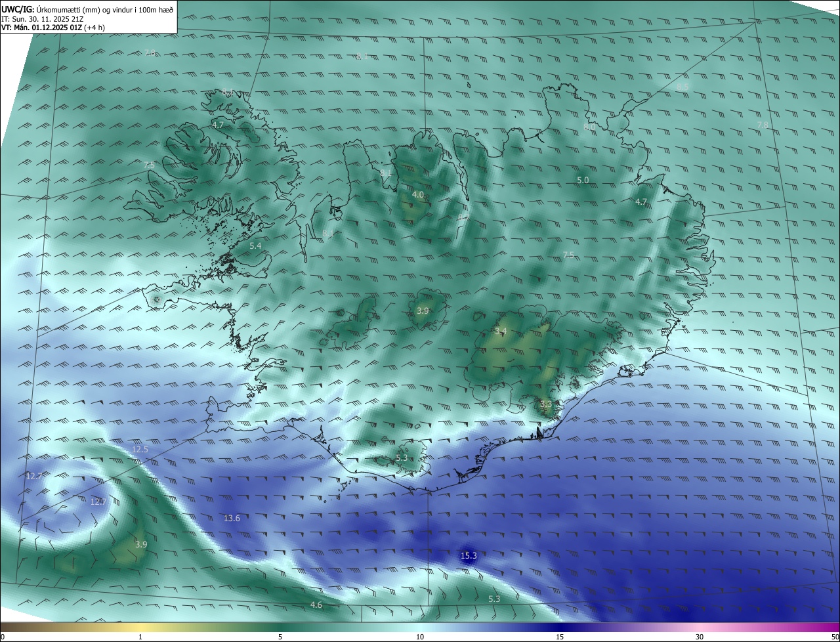Click the colorbar tick label 10

(420, 637)
